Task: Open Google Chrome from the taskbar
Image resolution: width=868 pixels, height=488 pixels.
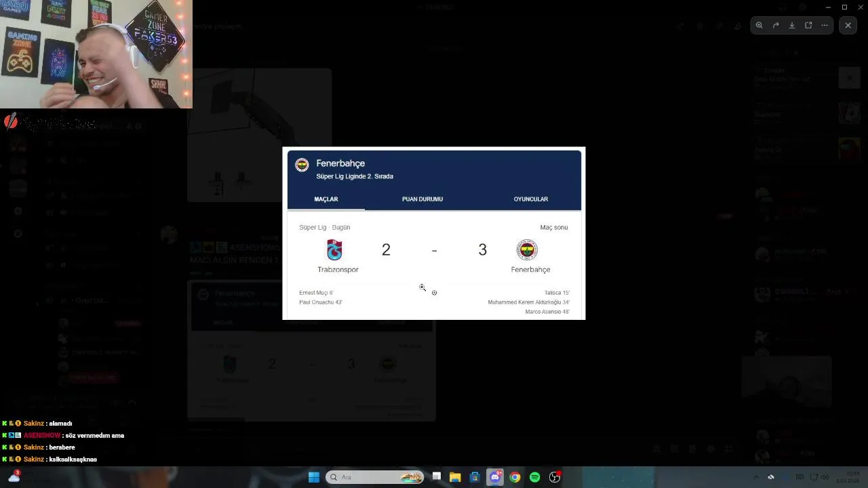Action: 515,477
